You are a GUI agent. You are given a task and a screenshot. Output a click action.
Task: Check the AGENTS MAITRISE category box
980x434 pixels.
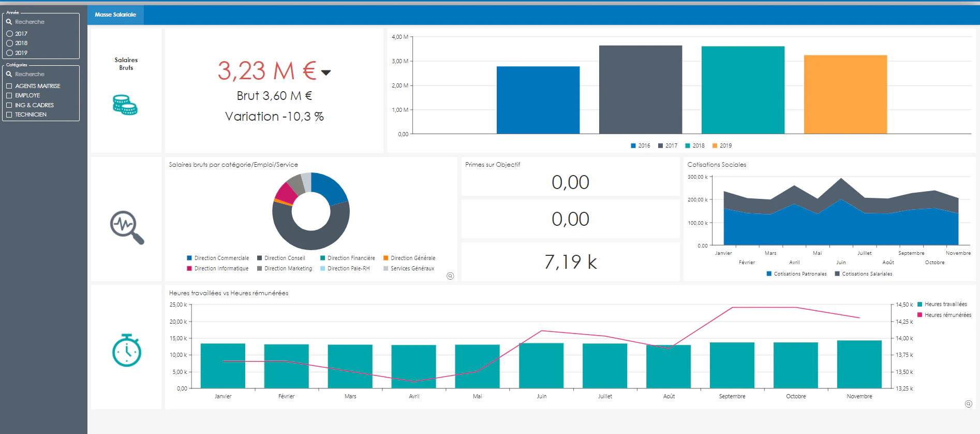9,86
